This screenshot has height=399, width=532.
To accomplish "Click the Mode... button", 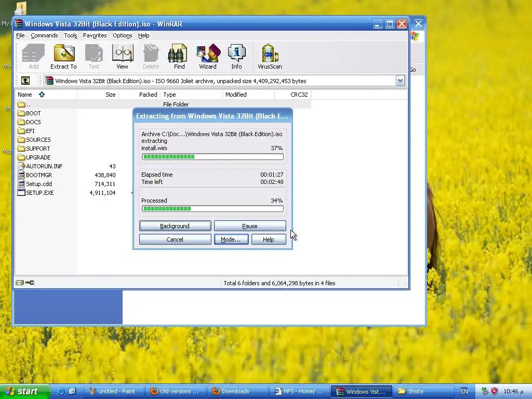I will pyautogui.click(x=231, y=240).
